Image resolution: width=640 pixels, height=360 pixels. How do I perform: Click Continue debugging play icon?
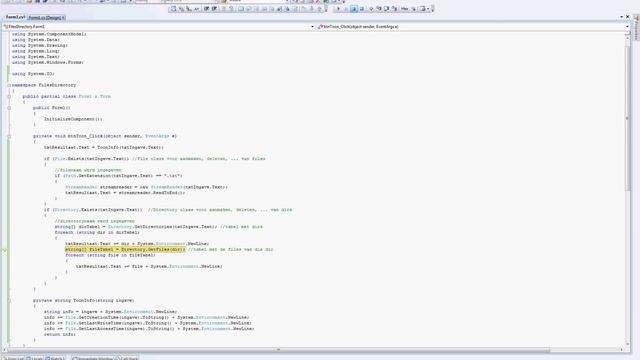(x=338, y=9)
